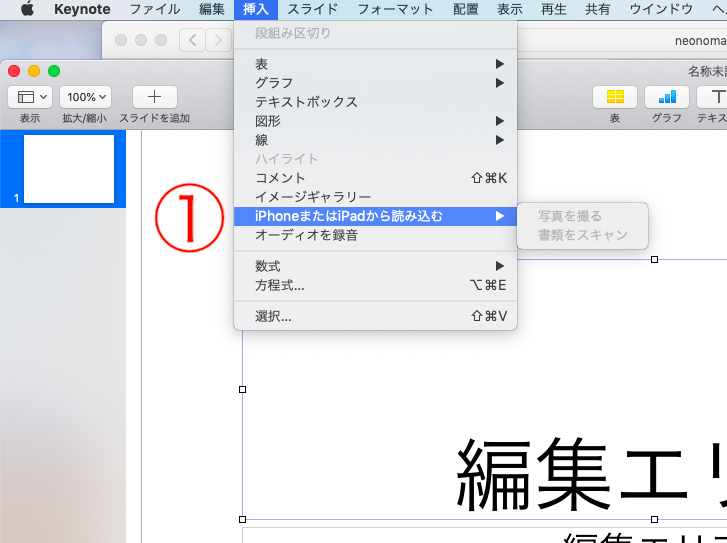Screen dimensions: 727x543
Task: Open the 表示 view options dropdown
Action: tap(30, 97)
